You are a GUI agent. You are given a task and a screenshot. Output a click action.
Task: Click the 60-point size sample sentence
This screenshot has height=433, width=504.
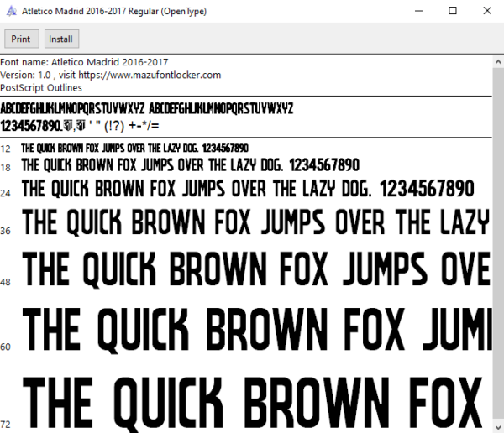[x=256, y=331]
